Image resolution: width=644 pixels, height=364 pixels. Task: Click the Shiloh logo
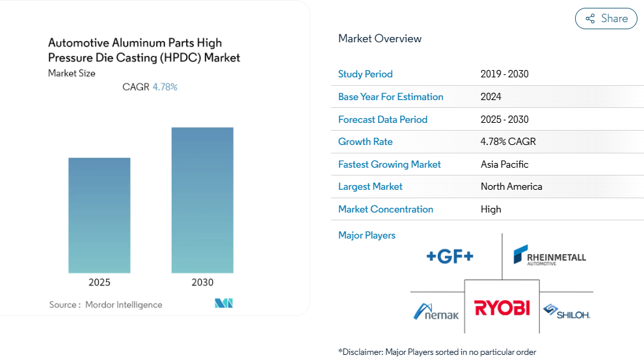(566, 311)
